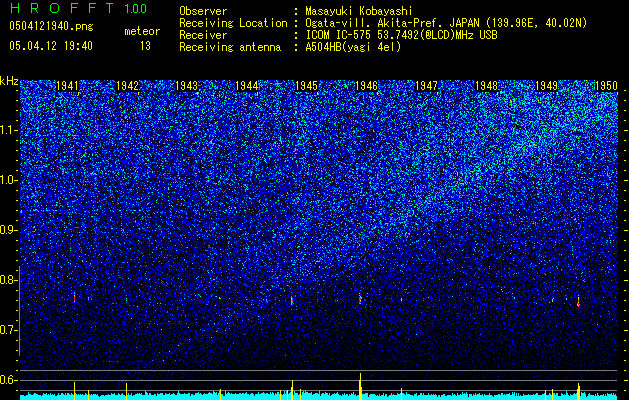This screenshot has width=629, height=400.
Task: Click the meteor count label
Action: [142, 31]
